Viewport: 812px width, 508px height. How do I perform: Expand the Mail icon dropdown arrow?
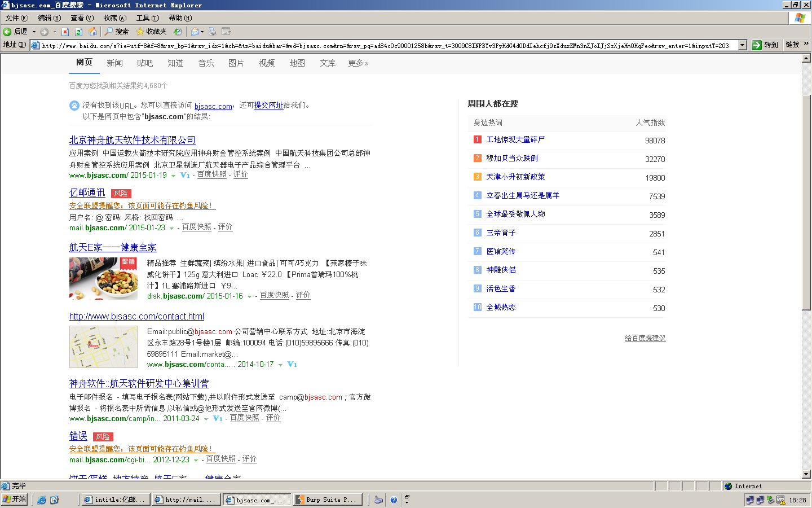(202, 32)
